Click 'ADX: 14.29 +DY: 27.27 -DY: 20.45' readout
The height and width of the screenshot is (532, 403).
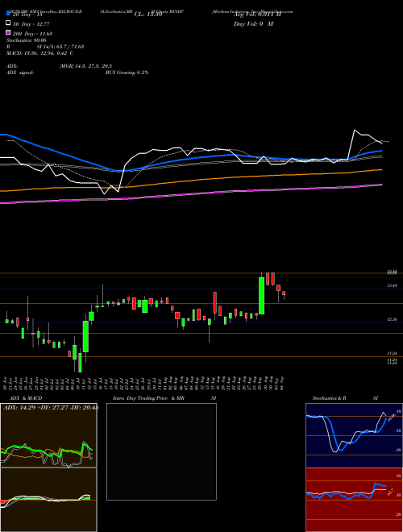[x=50, y=407]
